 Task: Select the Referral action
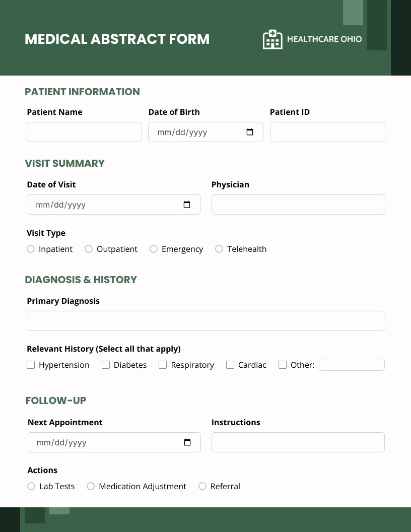click(202, 486)
